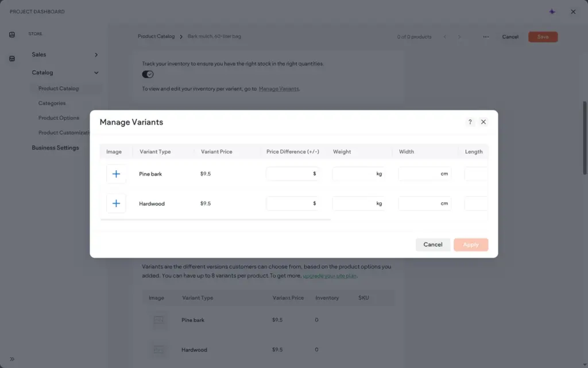Open the dashboard analytics sidebar icon
Image resolution: width=588 pixels, height=368 pixels.
(x=12, y=34)
